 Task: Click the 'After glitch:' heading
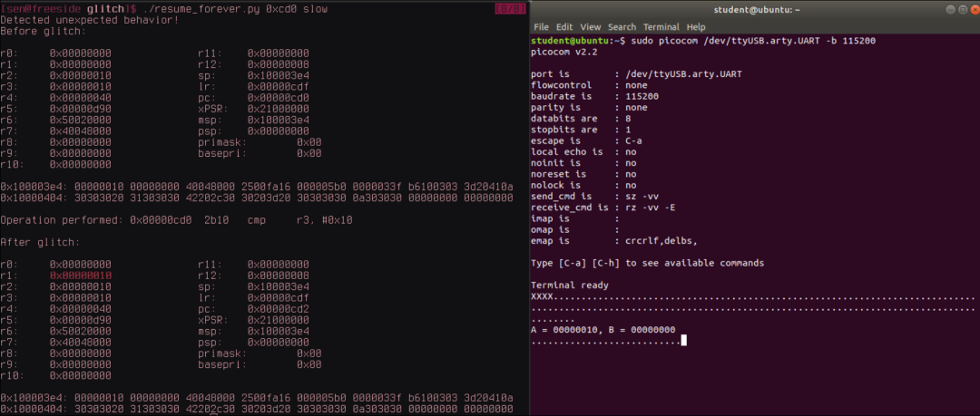pyautogui.click(x=40, y=242)
